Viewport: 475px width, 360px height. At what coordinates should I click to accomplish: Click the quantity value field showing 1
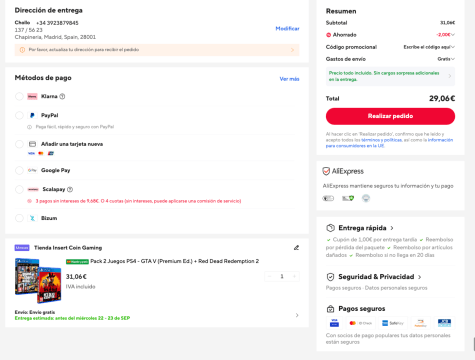click(282, 276)
